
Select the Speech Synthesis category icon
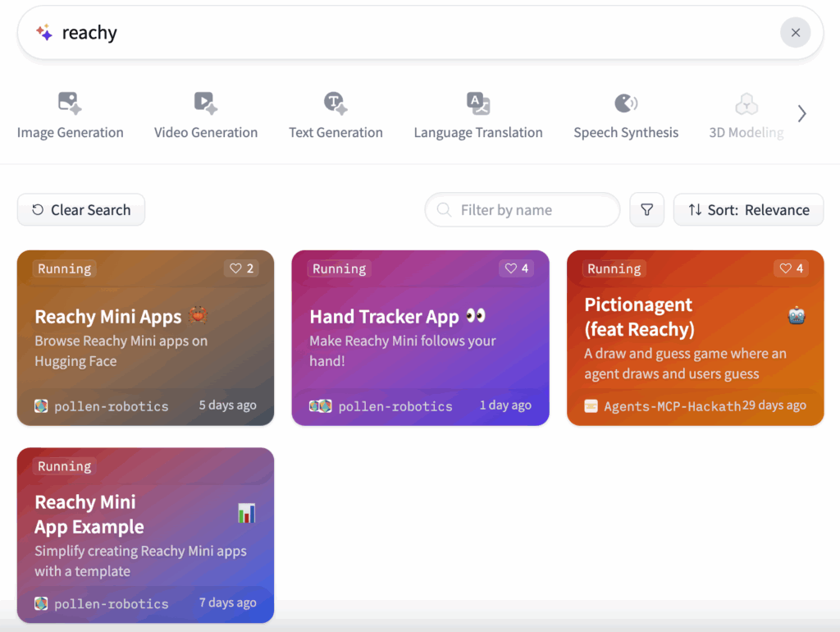click(x=626, y=103)
